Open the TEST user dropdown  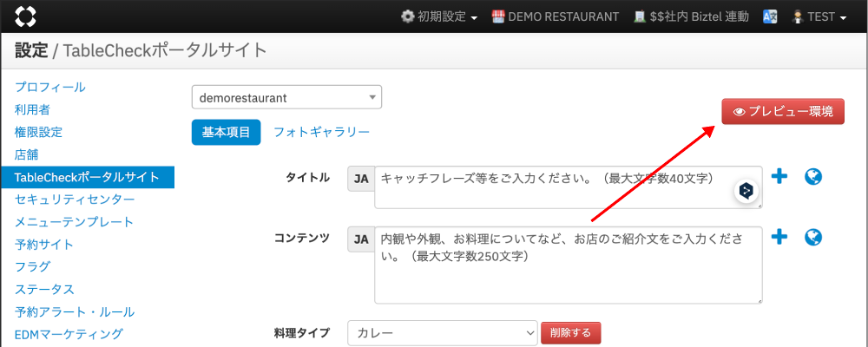(819, 16)
